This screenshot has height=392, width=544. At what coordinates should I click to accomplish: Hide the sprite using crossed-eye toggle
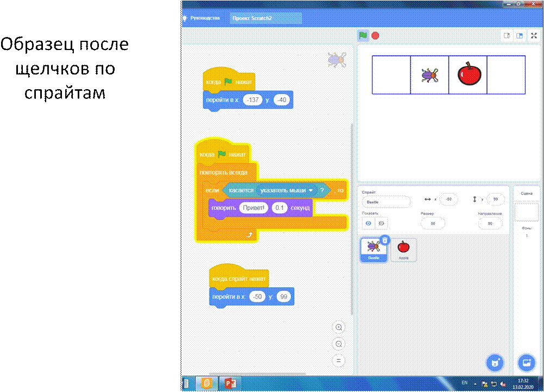tap(381, 223)
